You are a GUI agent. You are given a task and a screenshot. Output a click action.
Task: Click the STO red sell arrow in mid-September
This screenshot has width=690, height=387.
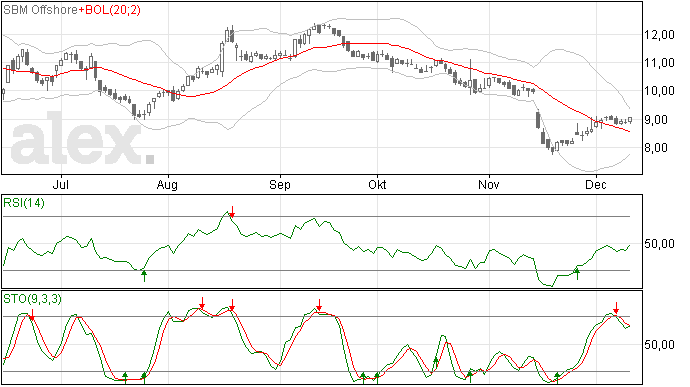[x=319, y=305]
